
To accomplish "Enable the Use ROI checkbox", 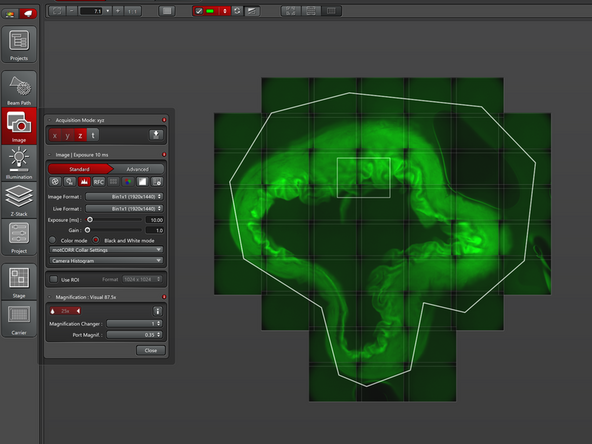I will point(54,279).
